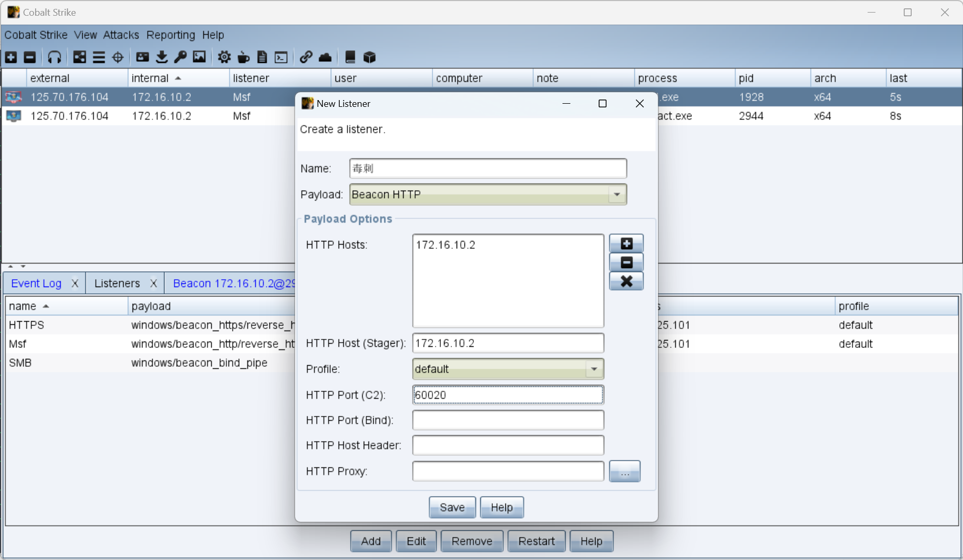Remove selected HTTP host with minus button

point(626,262)
